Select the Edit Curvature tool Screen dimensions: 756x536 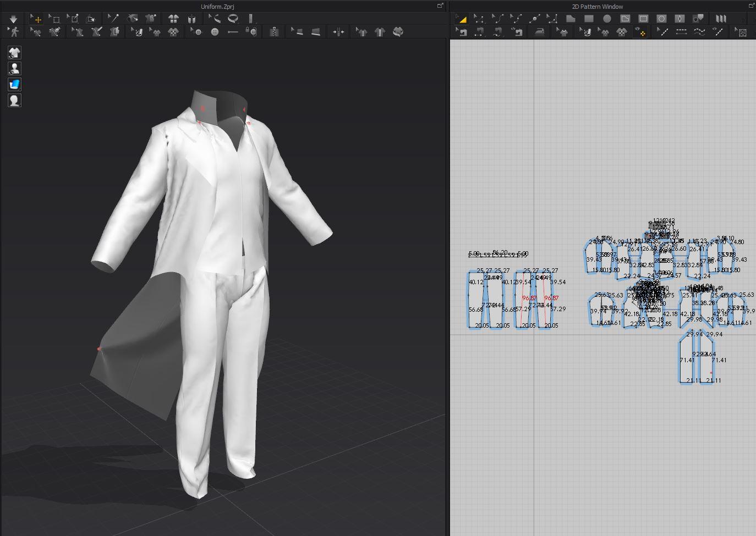[497, 19]
